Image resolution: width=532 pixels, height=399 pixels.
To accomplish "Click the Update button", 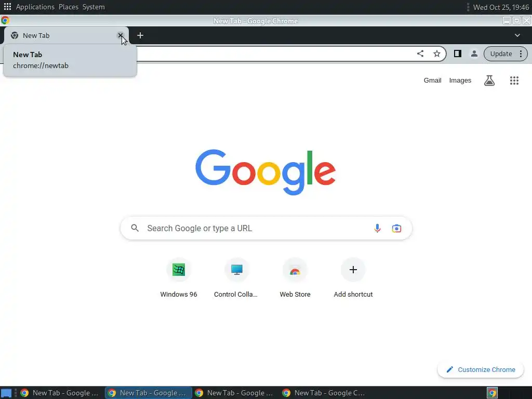I will [501, 54].
